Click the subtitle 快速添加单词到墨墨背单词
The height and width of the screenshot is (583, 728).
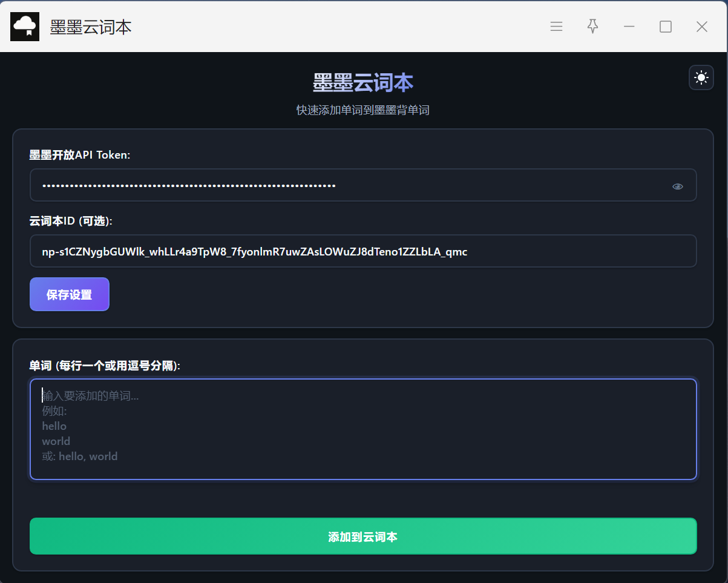(363, 110)
